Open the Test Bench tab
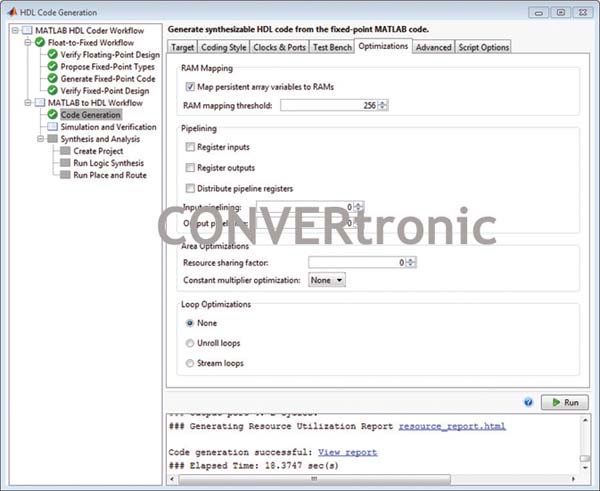 pos(332,47)
